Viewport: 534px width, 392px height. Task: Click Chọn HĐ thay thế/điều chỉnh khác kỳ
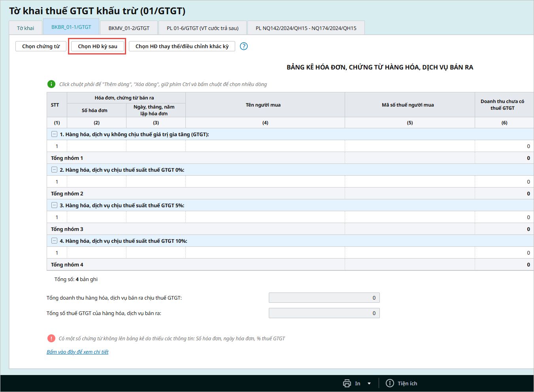click(x=182, y=46)
